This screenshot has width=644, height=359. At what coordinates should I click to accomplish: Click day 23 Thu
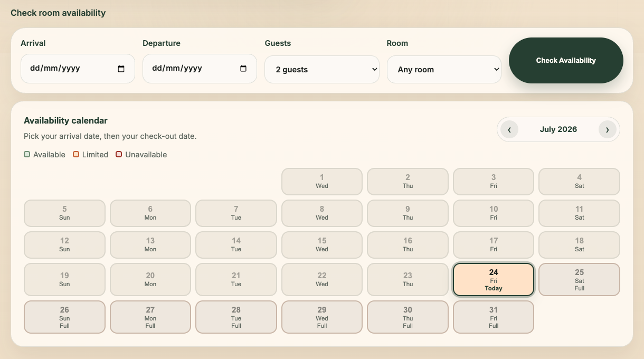(x=408, y=280)
